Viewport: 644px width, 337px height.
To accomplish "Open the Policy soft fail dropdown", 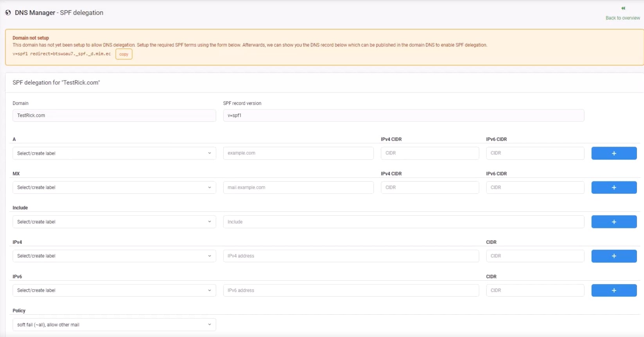I will coord(114,324).
